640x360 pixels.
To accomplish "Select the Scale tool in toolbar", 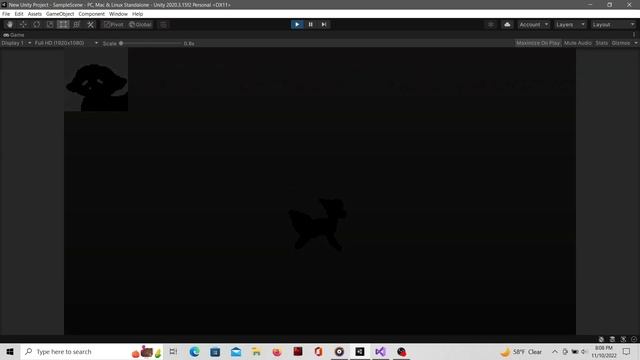I will [50, 24].
